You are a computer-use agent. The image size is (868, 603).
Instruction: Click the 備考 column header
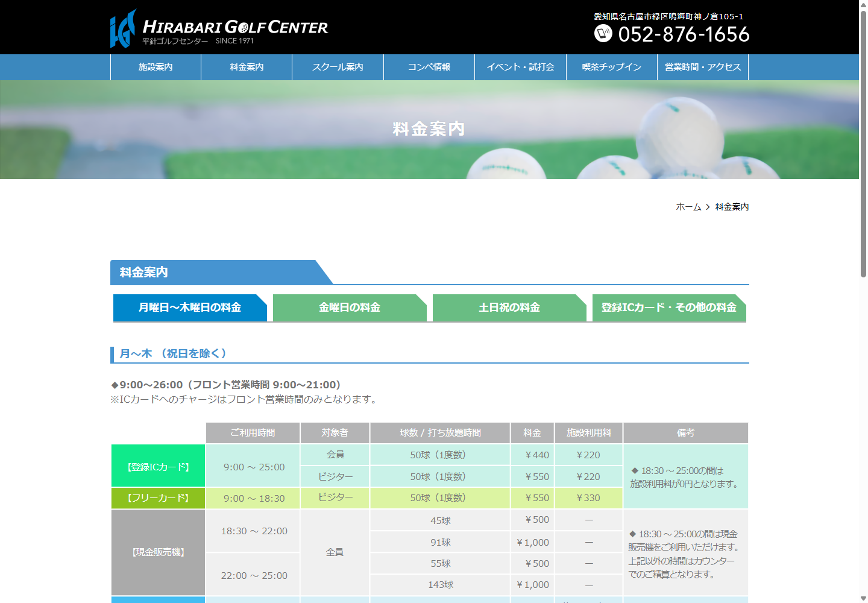686,433
